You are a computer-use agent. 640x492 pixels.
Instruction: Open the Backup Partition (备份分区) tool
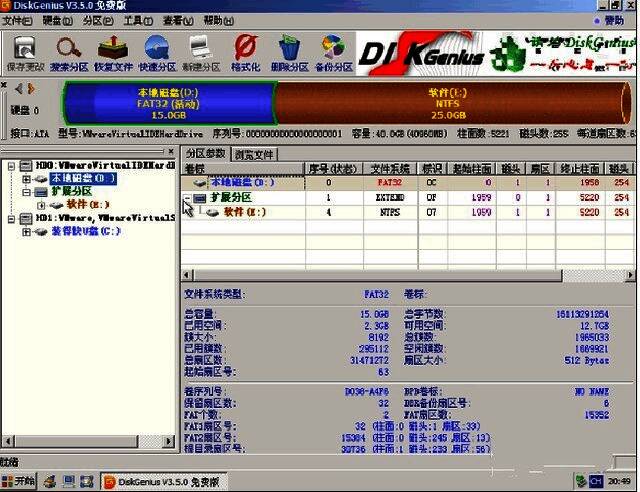click(x=333, y=54)
